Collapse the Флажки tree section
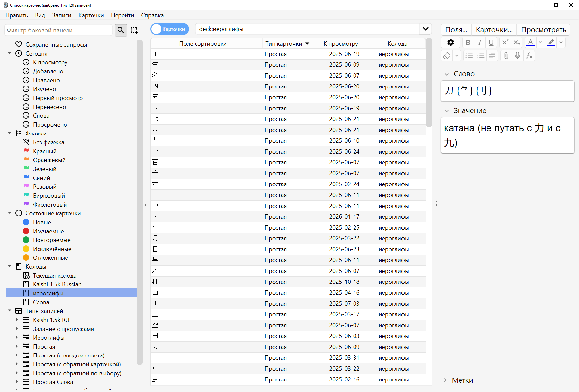This screenshot has width=579, height=392. point(10,133)
